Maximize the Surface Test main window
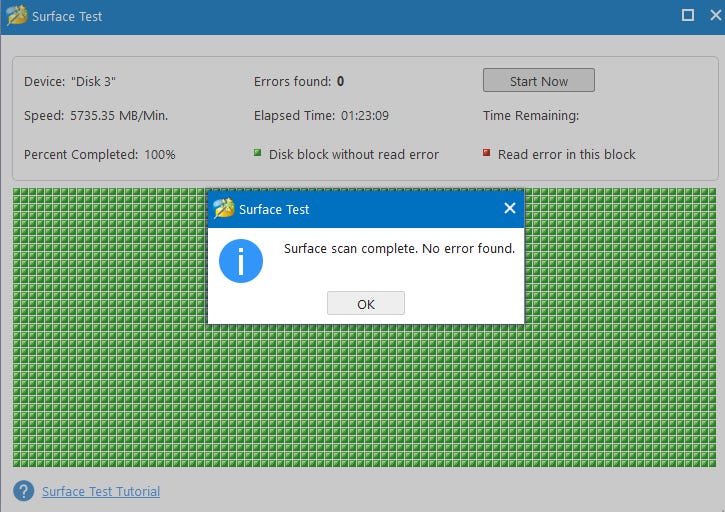The height and width of the screenshot is (512, 725). pos(688,15)
